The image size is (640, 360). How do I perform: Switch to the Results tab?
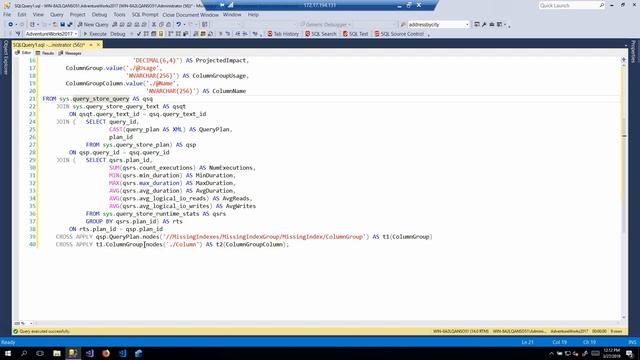pos(45,53)
